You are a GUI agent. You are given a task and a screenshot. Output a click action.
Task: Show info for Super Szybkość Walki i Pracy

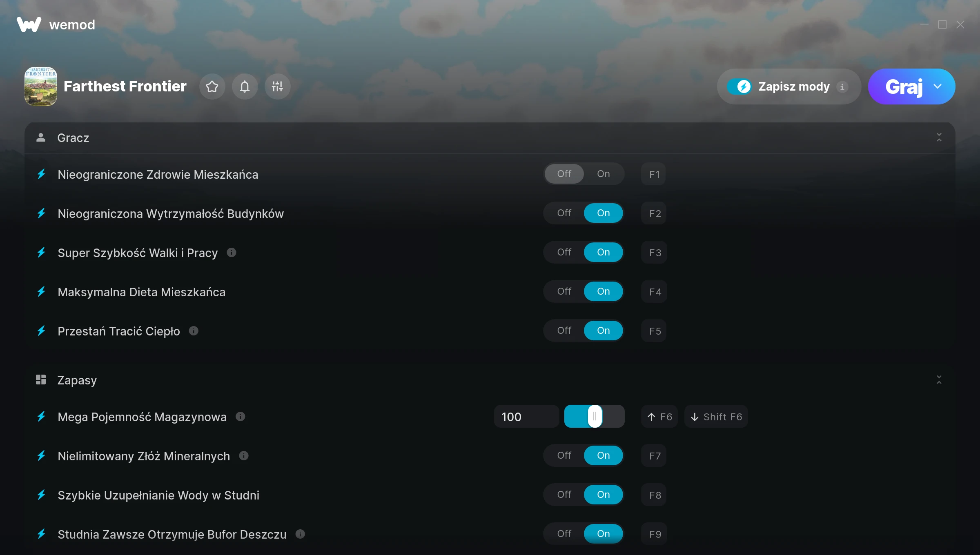[232, 253]
